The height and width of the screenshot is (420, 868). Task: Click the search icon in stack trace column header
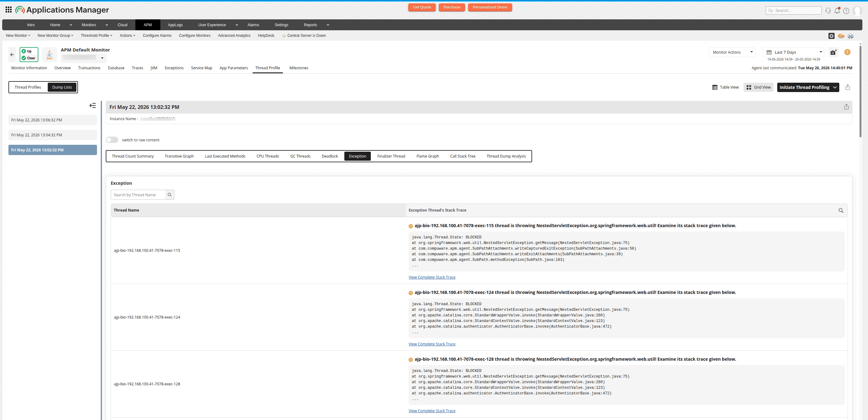(x=841, y=210)
